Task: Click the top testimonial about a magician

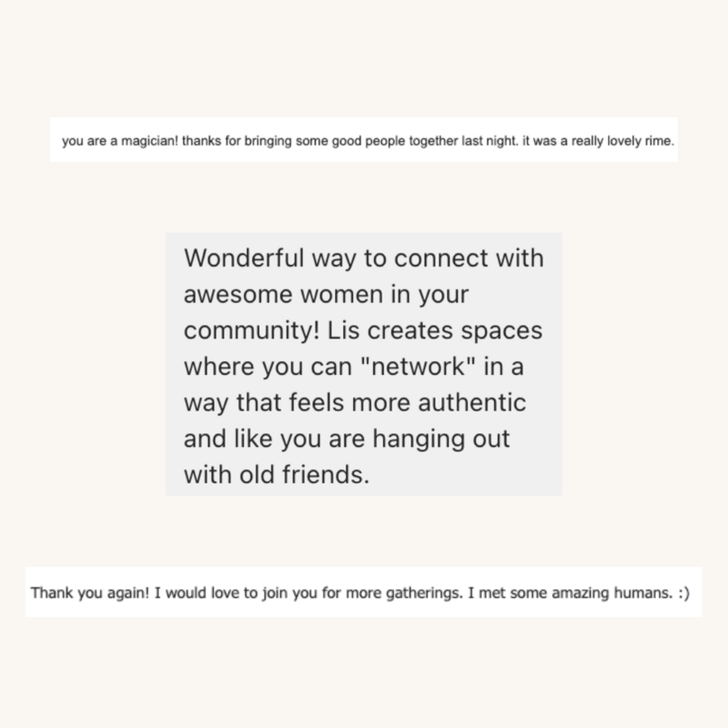Action: [x=363, y=139]
